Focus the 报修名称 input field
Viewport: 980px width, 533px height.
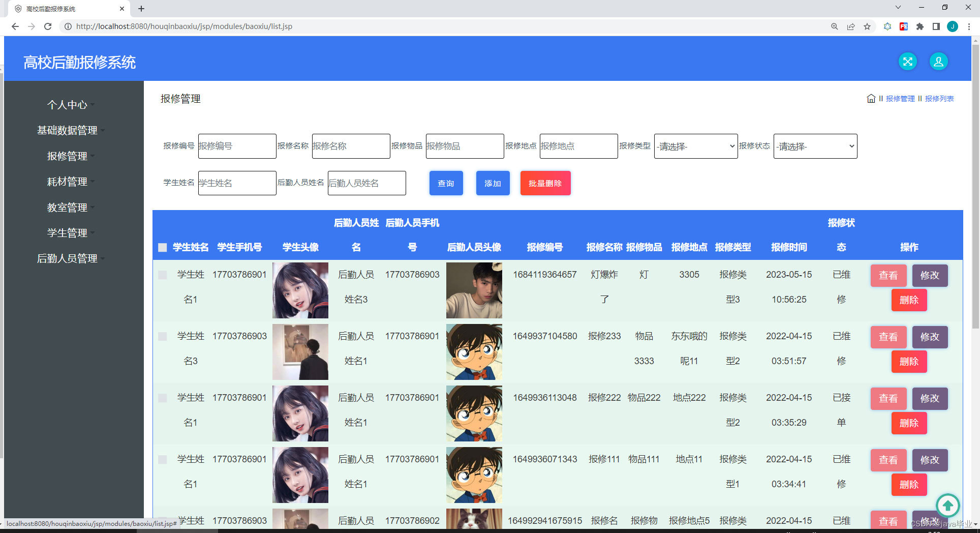tap(351, 146)
